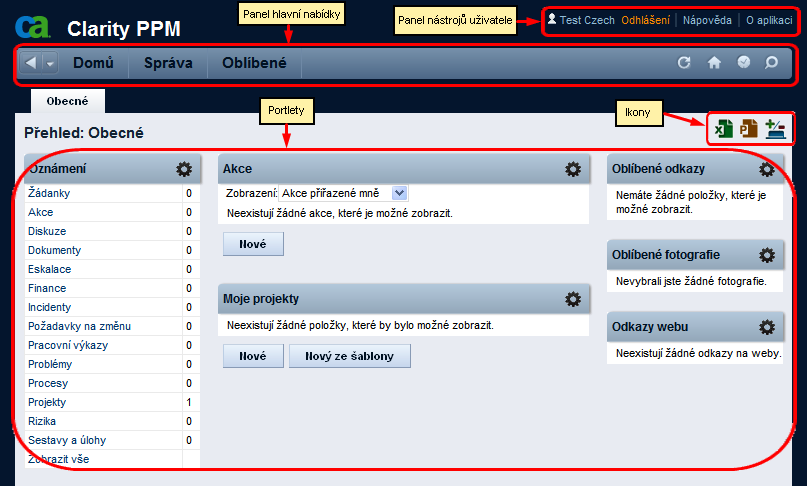Open Moje projekty portlet gear icon

tap(573, 299)
